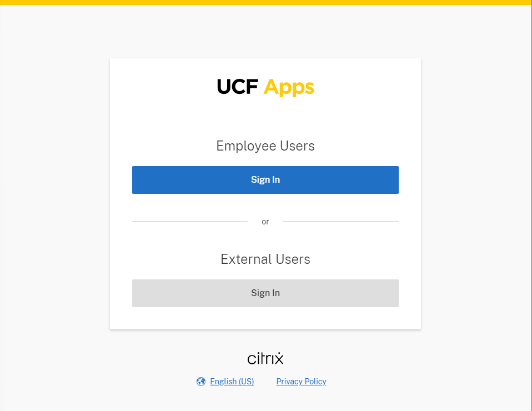Click the divider line right of "or"
The image size is (532, 411).
[341, 222]
